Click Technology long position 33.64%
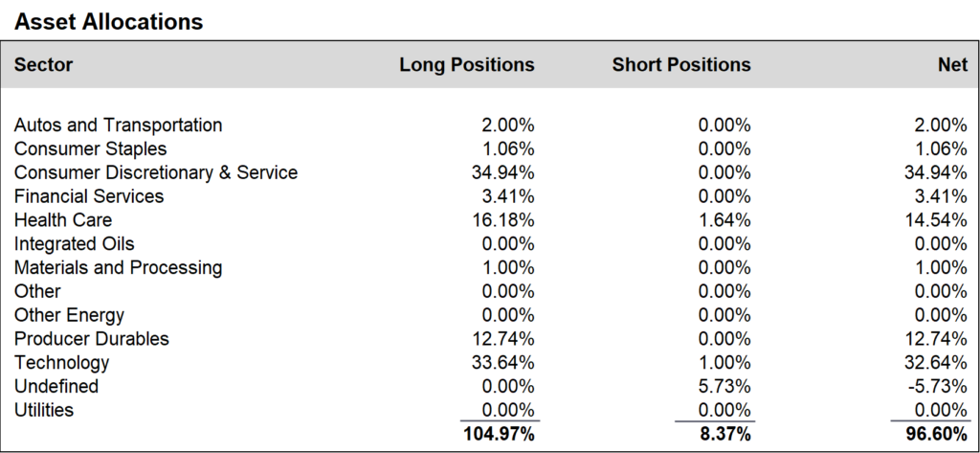 click(x=503, y=363)
